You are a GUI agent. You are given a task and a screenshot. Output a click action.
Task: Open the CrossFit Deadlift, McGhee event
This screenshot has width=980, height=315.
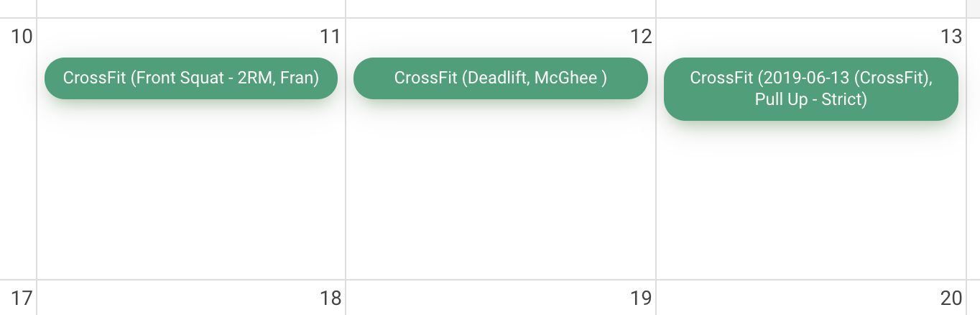click(501, 78)
